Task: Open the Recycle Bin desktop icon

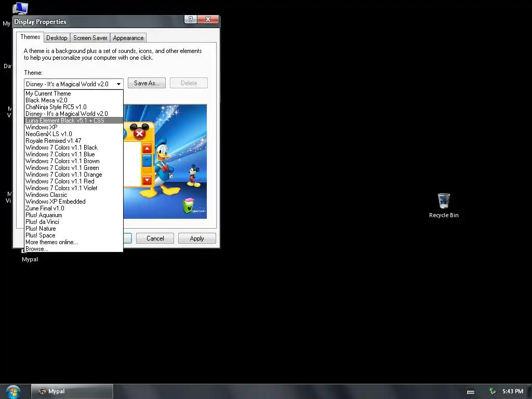Action: tap(444, 206)
